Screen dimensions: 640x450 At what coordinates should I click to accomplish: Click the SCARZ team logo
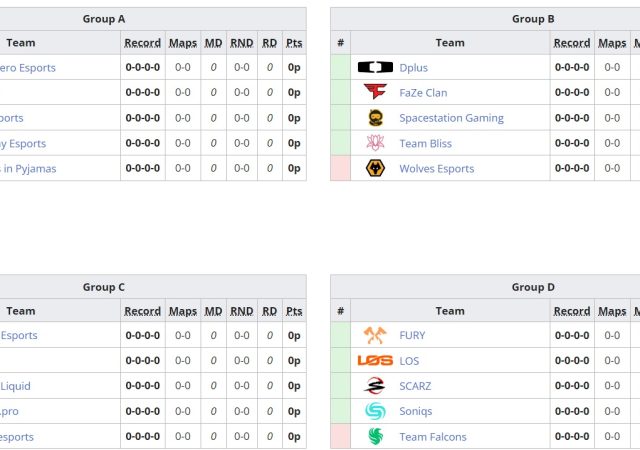(375, 386)
